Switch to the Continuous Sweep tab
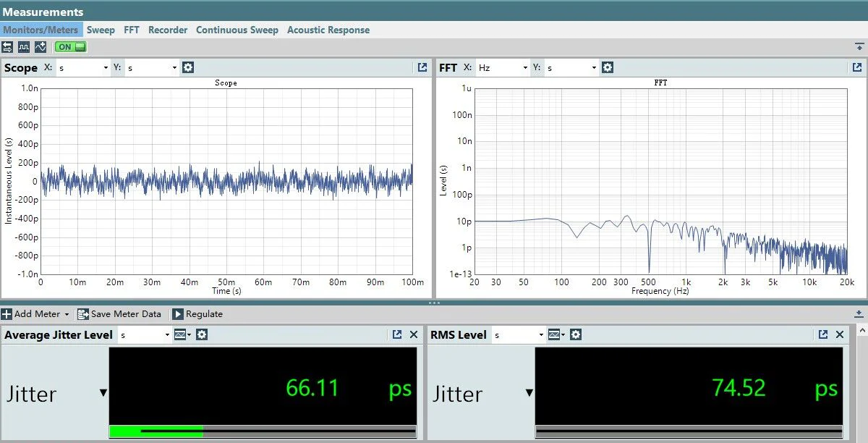This screenshot has height=443, width=868. [x=237, y=30]
